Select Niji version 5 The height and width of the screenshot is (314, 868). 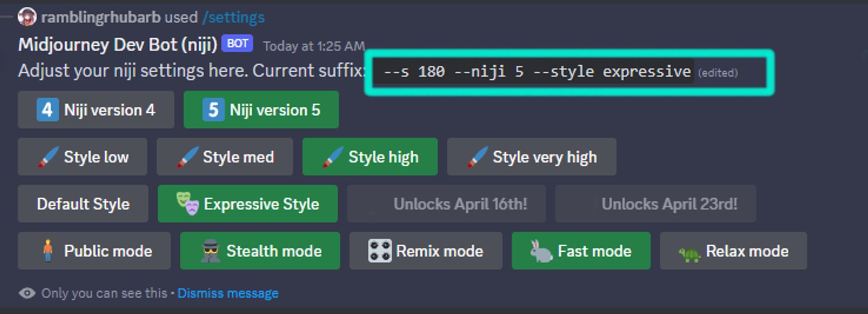(261, 110)
